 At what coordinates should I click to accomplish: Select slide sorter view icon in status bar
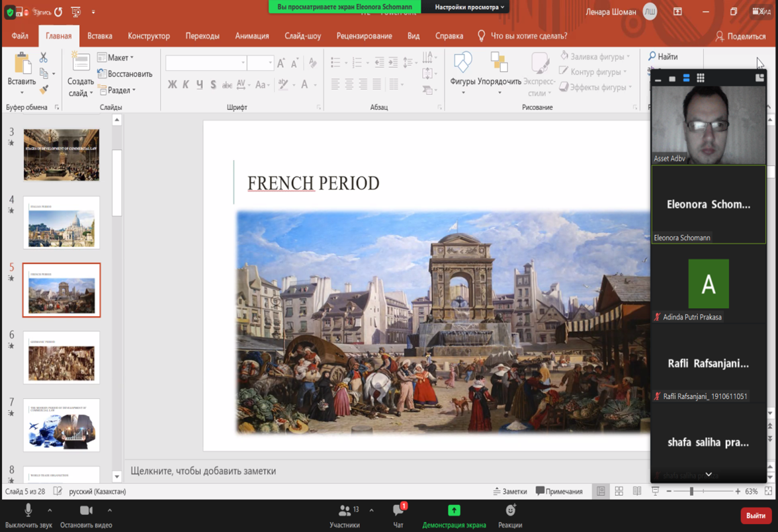[619, 491]
